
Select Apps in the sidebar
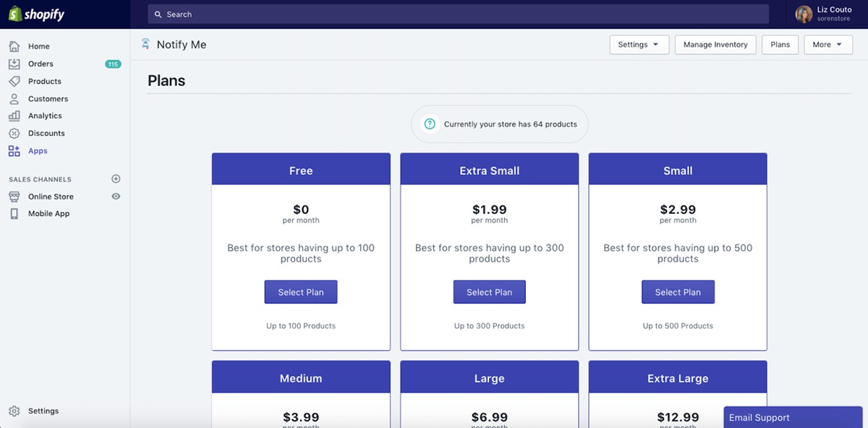click(x=38, y=151)
